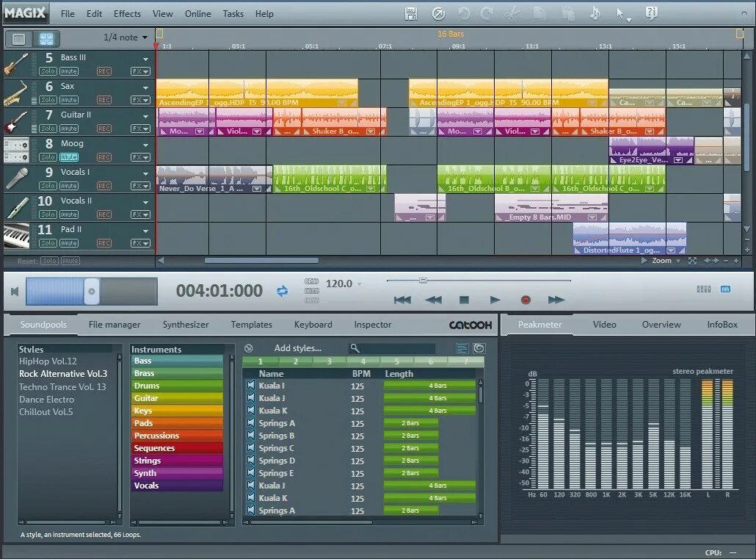This screenshot has width=756, height=559.
Task: Open the Guitar II track name dropdown
Action: 145,116
